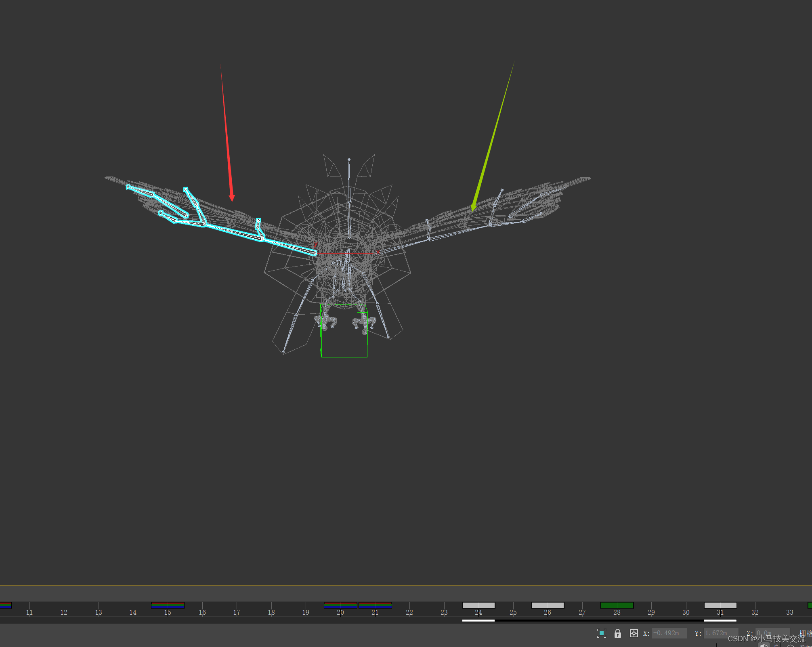Click the partial RGB keyframe before frame 11
The height and width of the screenshot is (647, 812).
[x=5, y=605]
